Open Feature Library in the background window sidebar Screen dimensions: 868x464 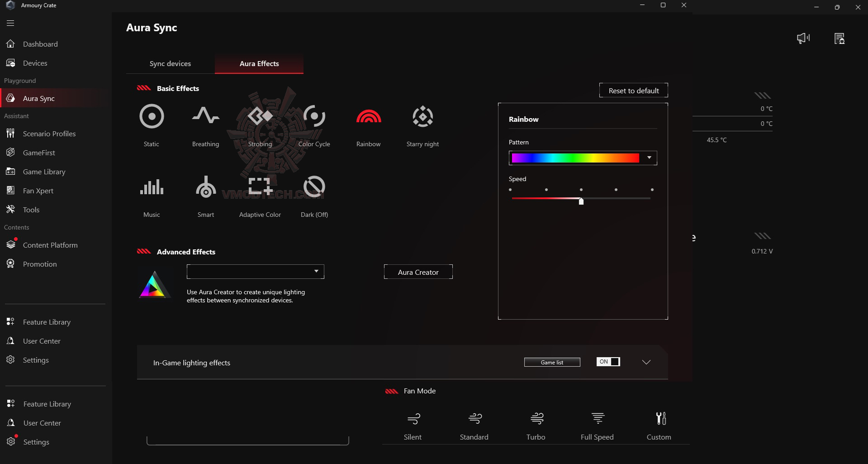(47, 404)
